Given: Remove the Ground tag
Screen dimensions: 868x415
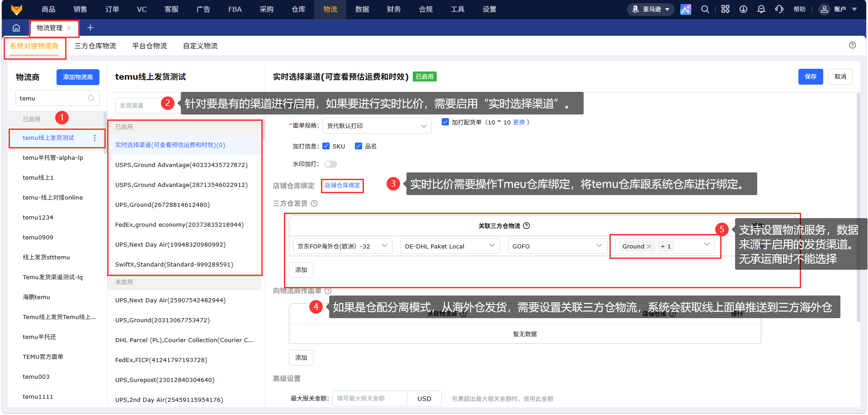Looking at the screenshot, I should pyautogui.click(x=649, y=246).
